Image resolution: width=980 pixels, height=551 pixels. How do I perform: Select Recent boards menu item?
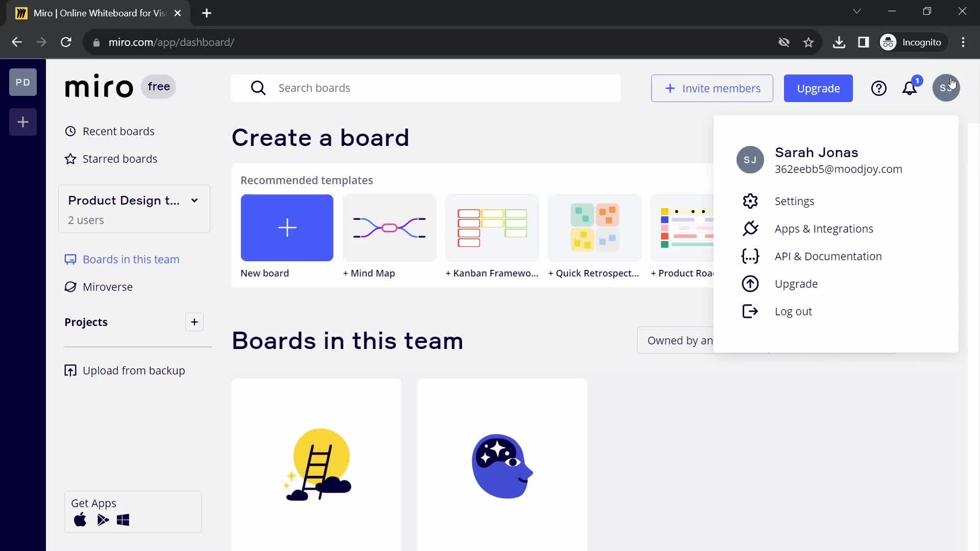[119, 131]
